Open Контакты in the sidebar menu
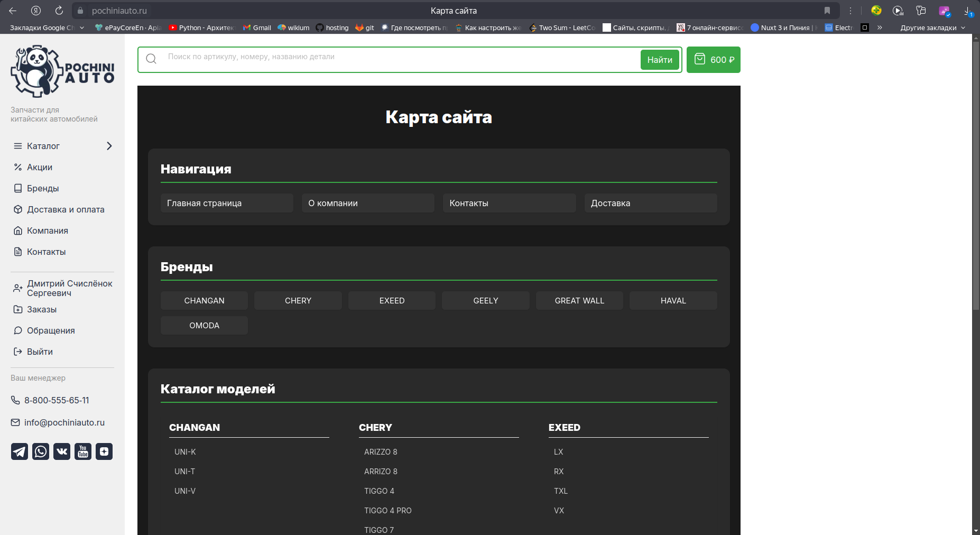 [47, 252]
